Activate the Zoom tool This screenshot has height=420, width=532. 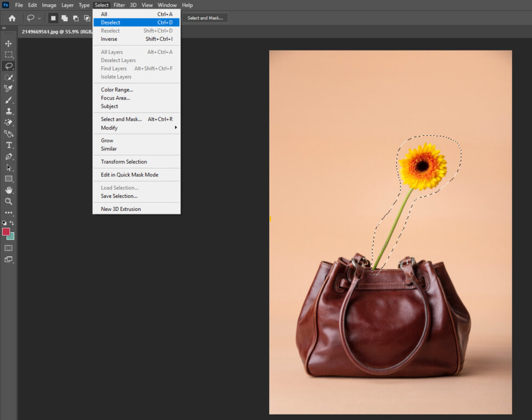pyautogui.click(x=8, y=202)
